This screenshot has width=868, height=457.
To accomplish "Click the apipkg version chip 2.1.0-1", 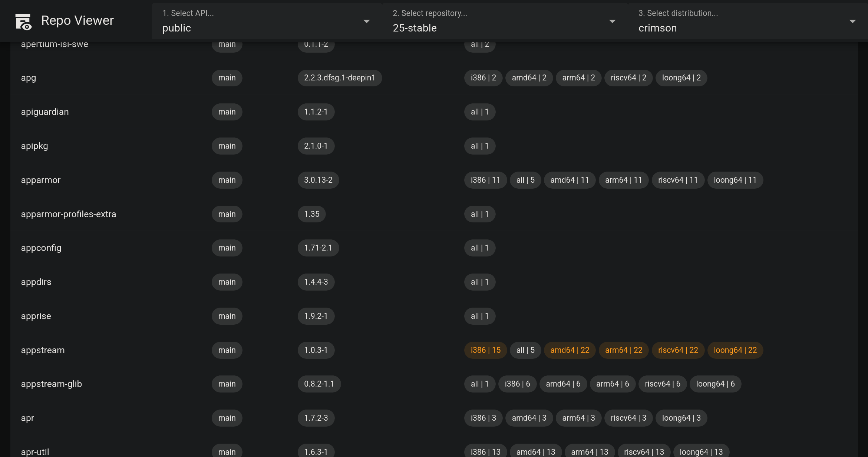I will pos(316,146).
